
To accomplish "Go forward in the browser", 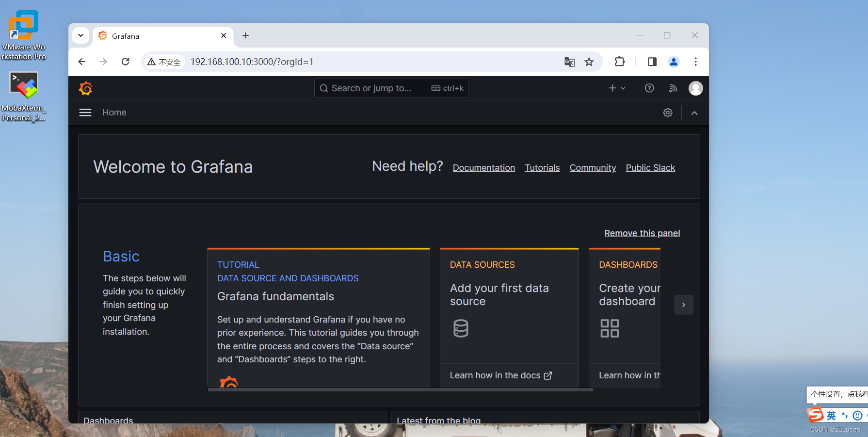I will [103, 62].
